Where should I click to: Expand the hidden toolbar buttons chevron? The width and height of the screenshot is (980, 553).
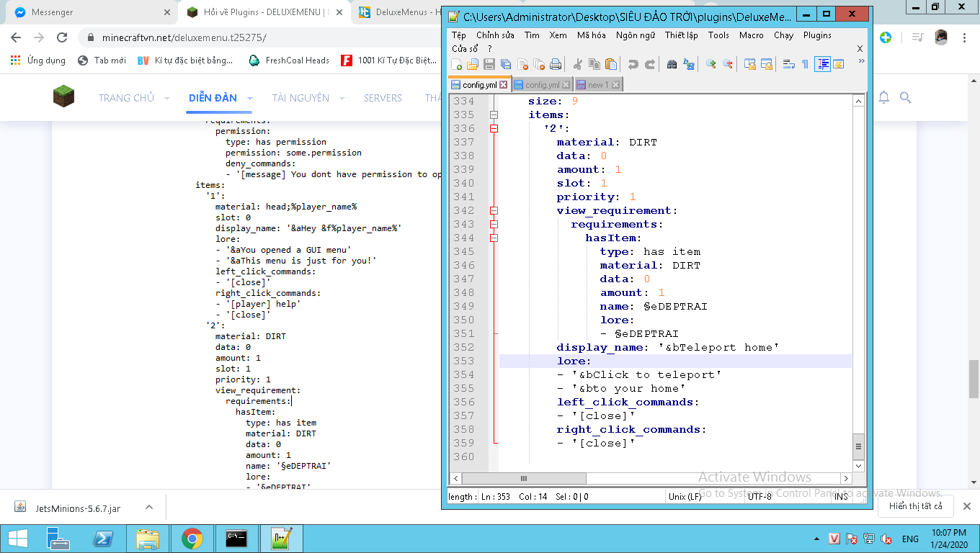click(861, 62)
